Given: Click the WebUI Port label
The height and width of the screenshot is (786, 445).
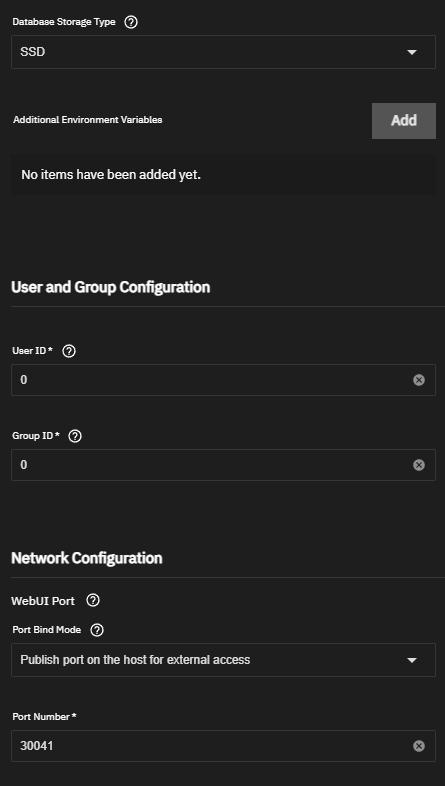Looking at the screenshot, I should coord(43,601).
